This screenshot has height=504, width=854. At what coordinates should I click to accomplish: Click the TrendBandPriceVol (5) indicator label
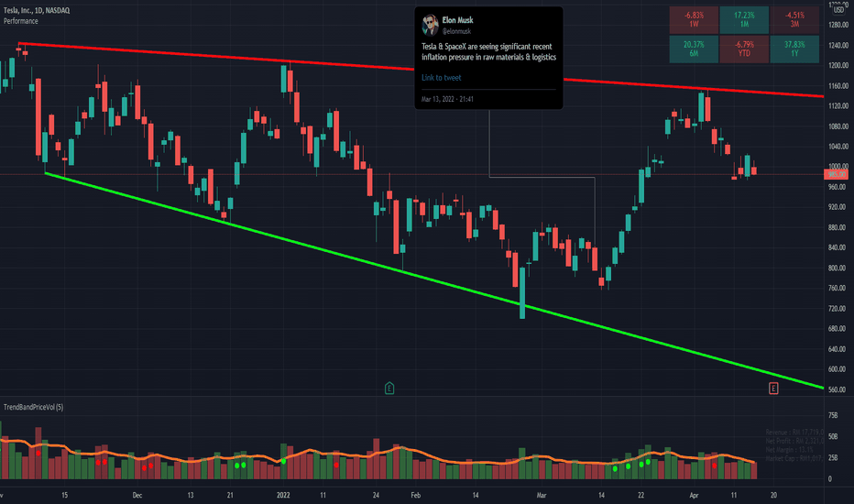[33, 407]
